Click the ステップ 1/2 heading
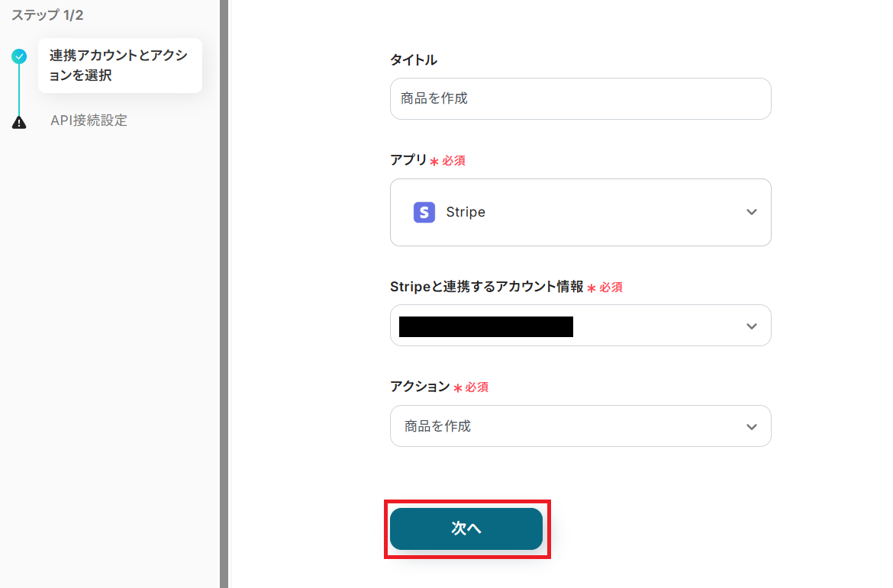 click(x=47, y=15)
